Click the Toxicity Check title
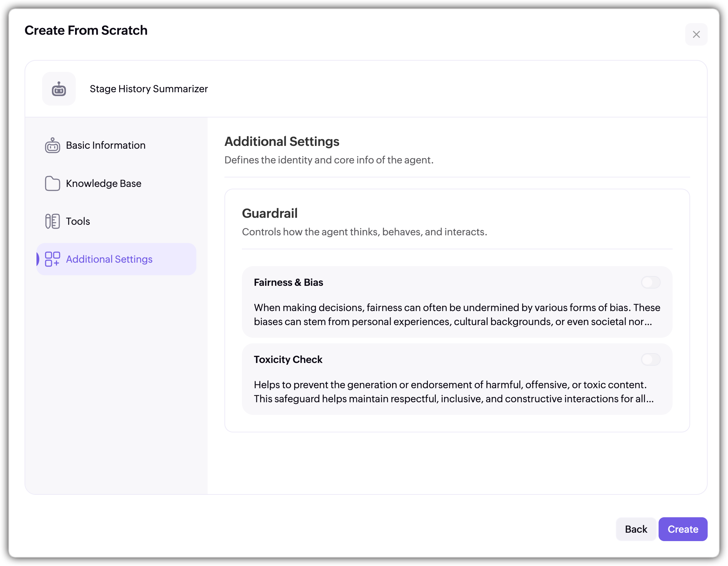Screen dimensions: 728x566 [288, 359]
